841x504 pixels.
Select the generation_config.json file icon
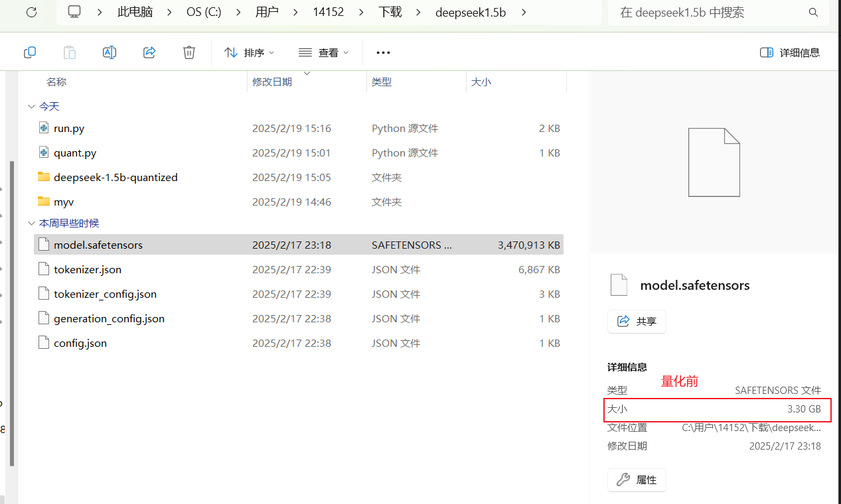[44, 318]
